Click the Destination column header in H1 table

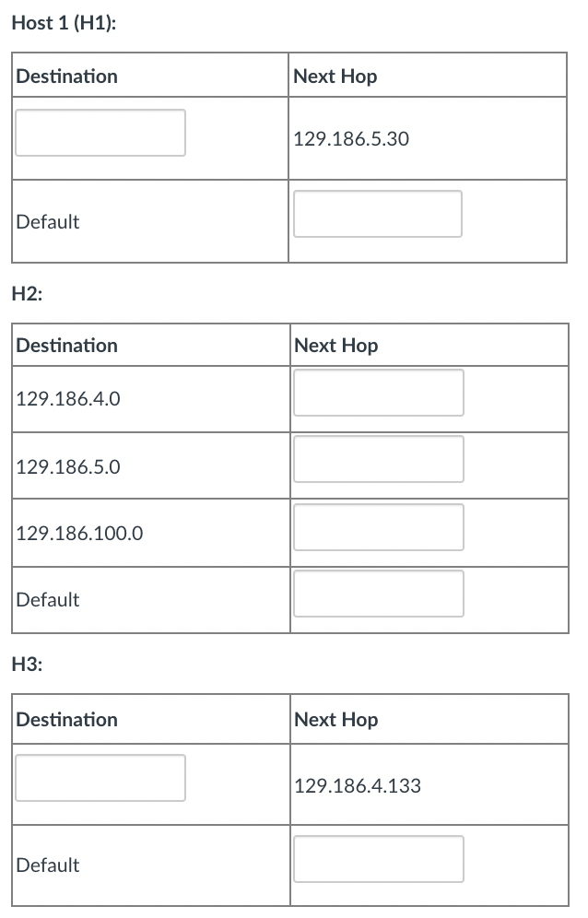(x=66, y=76)
